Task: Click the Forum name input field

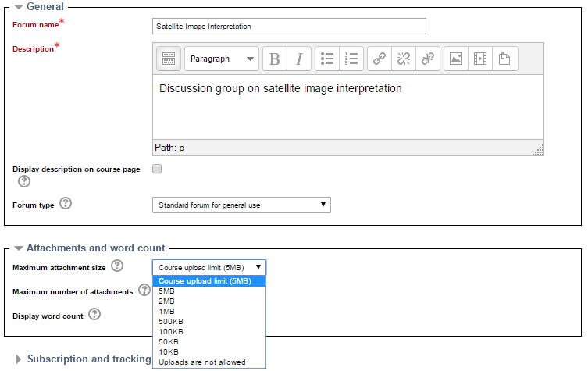Action: tap(289, 27)
